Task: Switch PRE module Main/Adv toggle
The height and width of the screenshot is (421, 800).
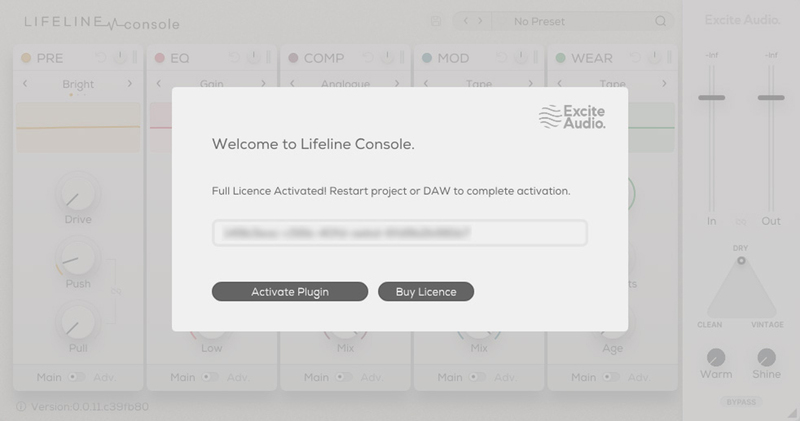Action: 77,377
